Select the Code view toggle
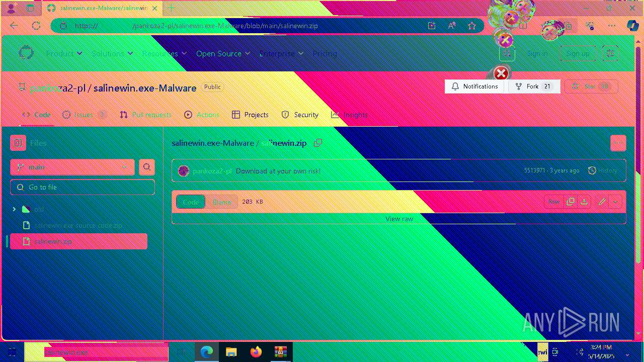The width and height of the screenshot is (644, 362). pyautogui.click(x=191, y=202)
